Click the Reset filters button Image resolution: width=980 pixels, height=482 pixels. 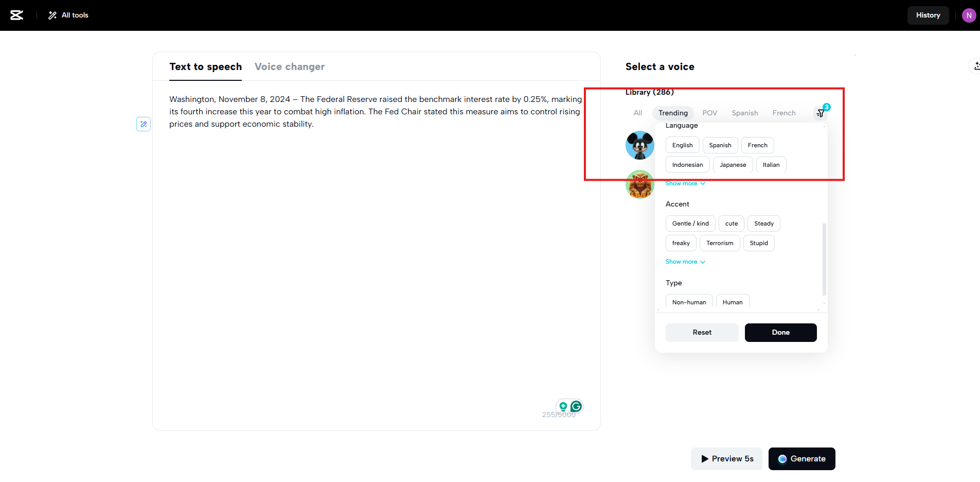click(x=702, y=333)
